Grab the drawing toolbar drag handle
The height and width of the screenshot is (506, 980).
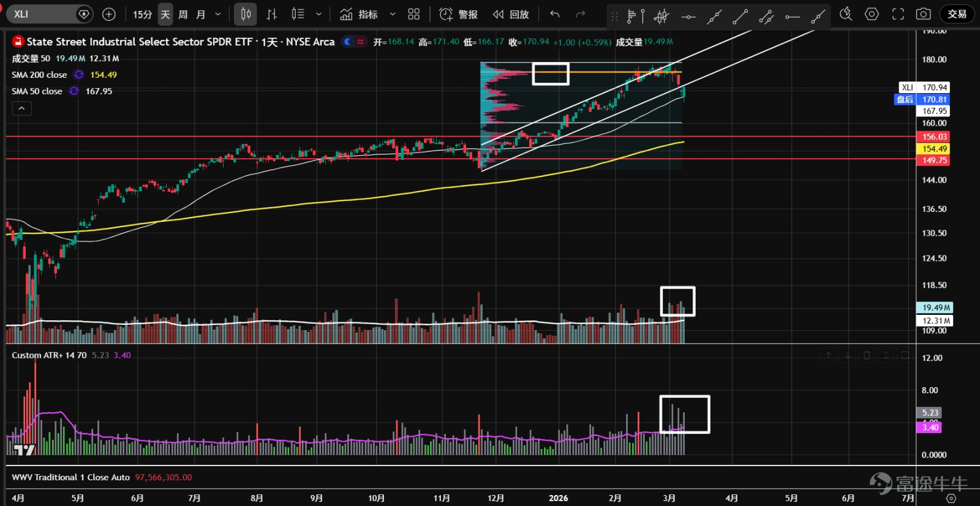614,17
